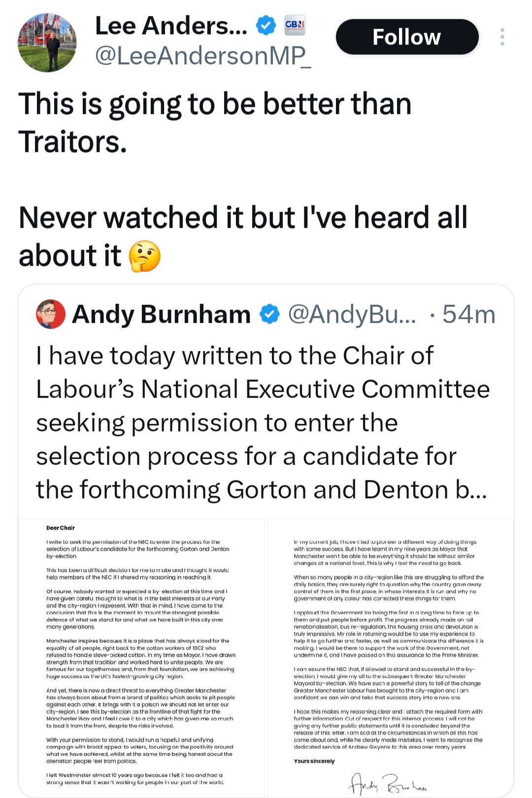
Task: Expand the quoted post text about Labour's NEC
Action: tap(263, 423)
